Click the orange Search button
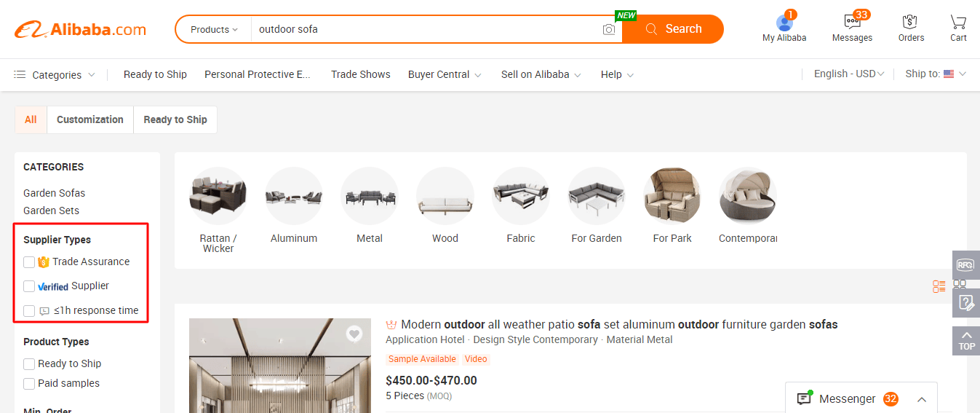 coord(673,29)
